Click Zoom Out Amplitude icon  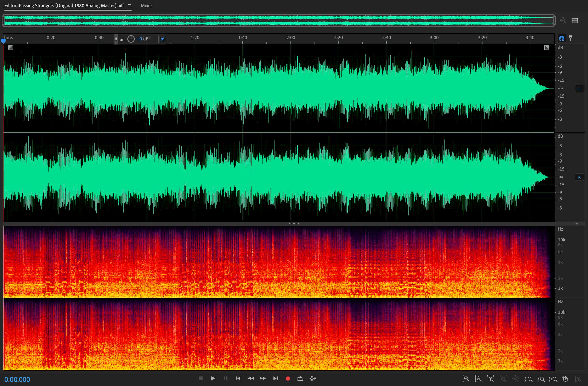coord(478,379)
